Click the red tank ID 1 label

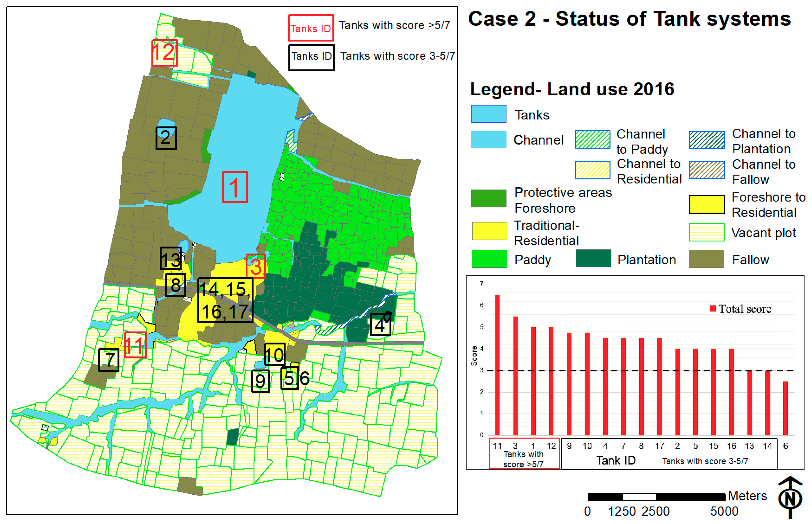[235, 187]
